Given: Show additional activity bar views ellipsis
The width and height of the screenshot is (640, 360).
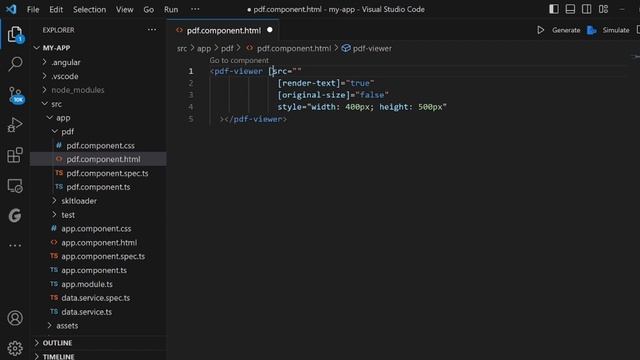Looking at the screenshot, I should 15,245.
